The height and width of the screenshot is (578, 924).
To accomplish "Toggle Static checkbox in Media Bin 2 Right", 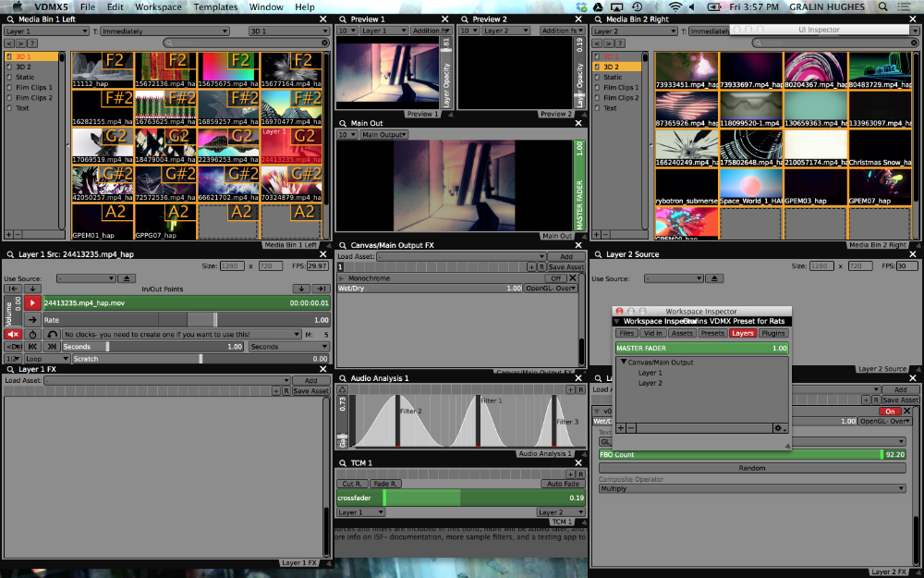I will point(597,78).
